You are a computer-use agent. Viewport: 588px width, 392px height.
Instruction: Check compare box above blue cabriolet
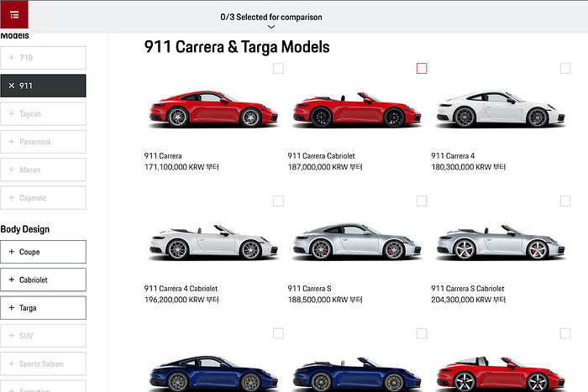coord(422,333)
